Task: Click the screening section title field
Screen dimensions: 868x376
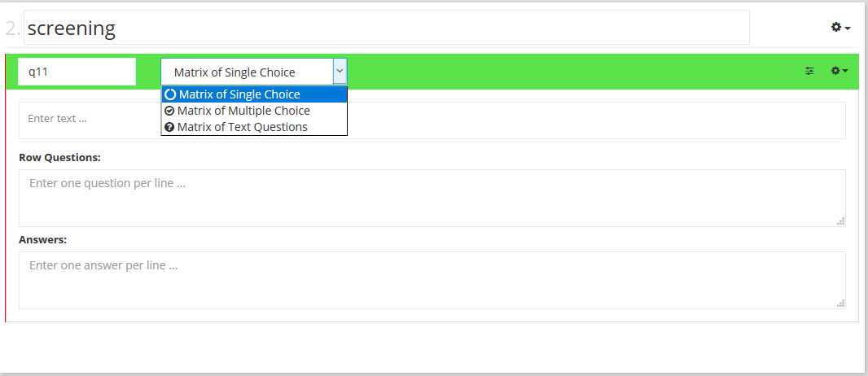Action: 386,28
